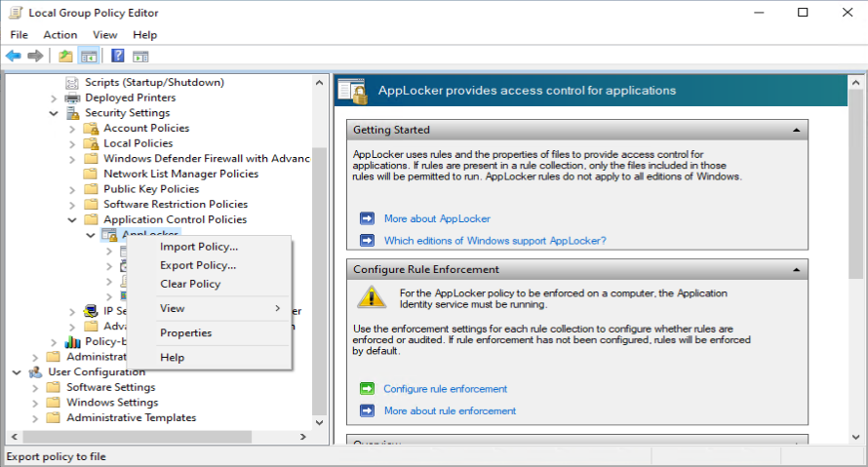The image size is (868, 467).
Task: Click the IP Security shield icon in tree
Action: point(91,311)
